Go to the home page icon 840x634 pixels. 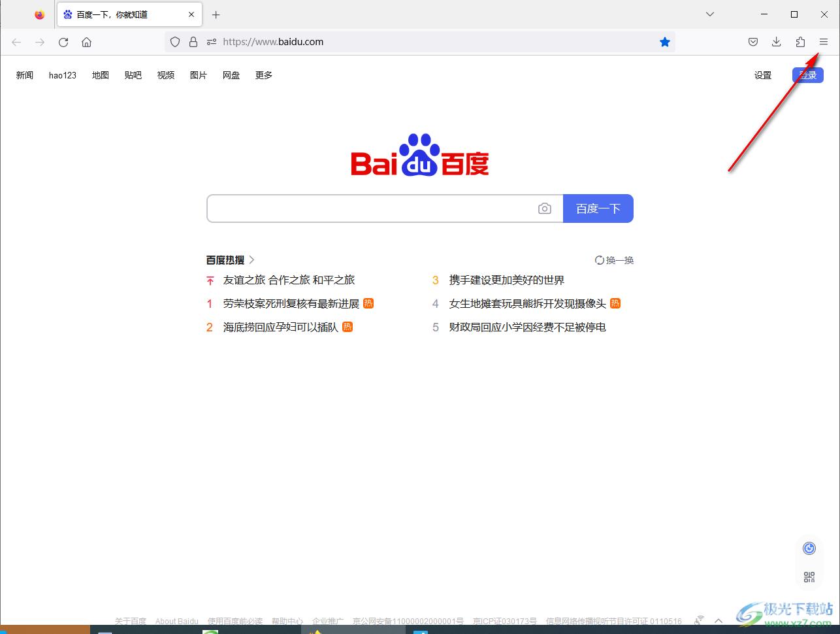[86, 42]
